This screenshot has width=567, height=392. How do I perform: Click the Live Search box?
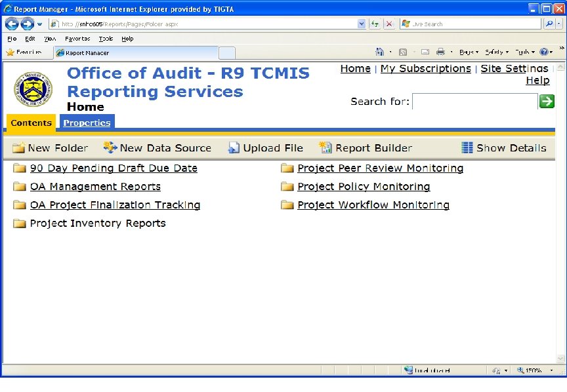tap(471, 24)
